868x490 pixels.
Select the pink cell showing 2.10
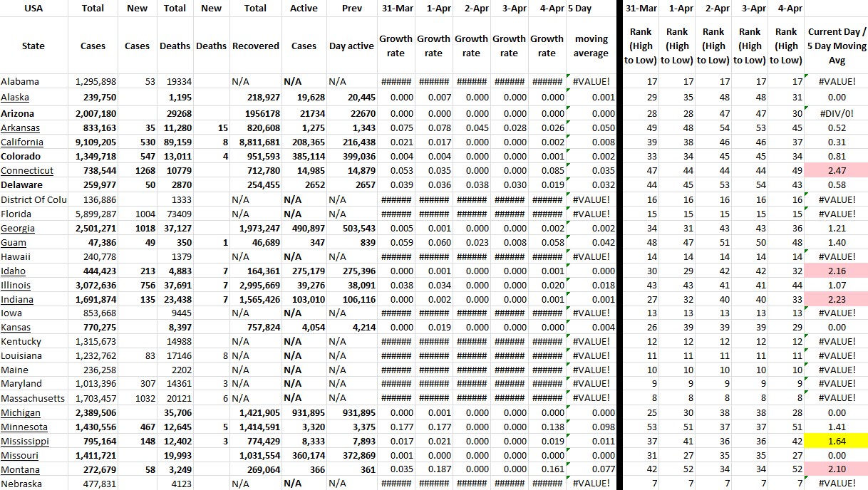pyautogui.click(x=837, y=470)
